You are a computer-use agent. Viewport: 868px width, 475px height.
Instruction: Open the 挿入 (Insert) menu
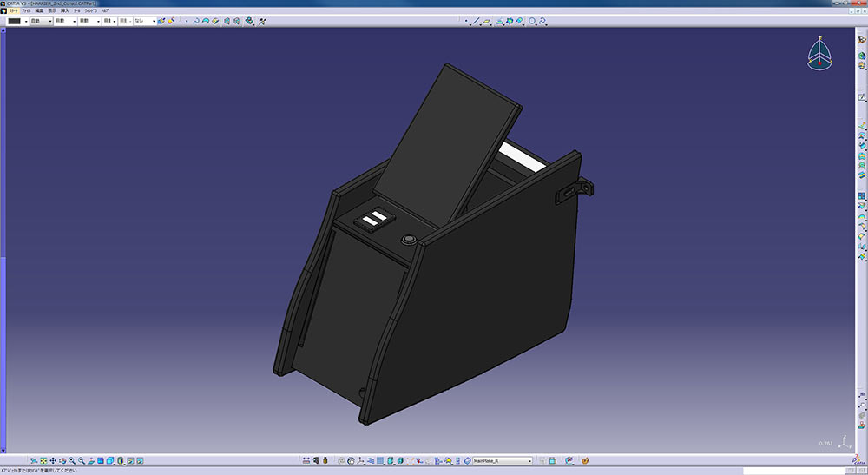pyautogui.click(x=65, y=10)
